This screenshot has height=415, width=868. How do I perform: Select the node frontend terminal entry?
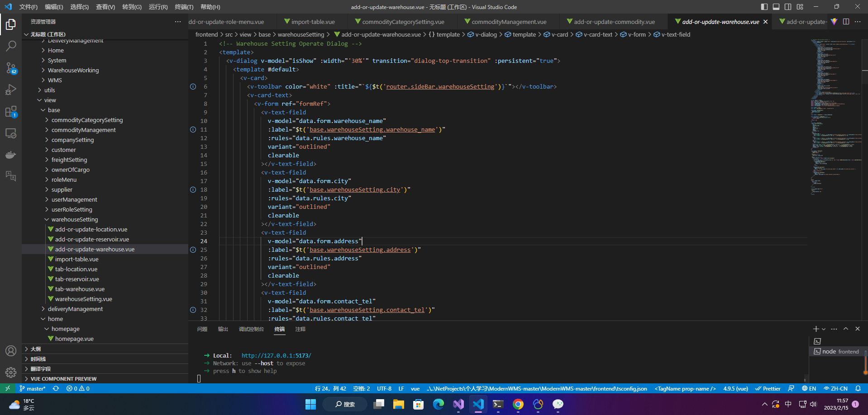coord(837,351)
